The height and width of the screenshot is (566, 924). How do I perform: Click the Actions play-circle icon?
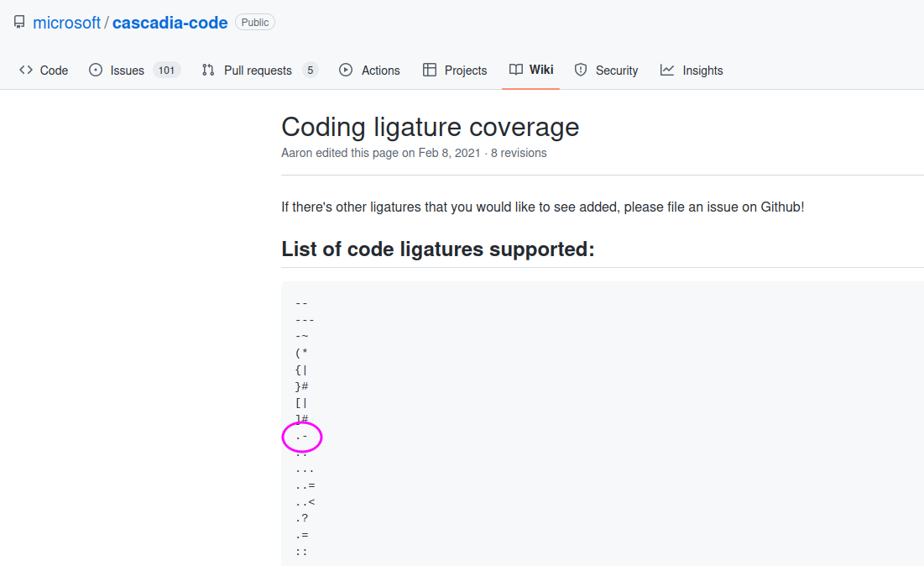(x=345, y=71)
